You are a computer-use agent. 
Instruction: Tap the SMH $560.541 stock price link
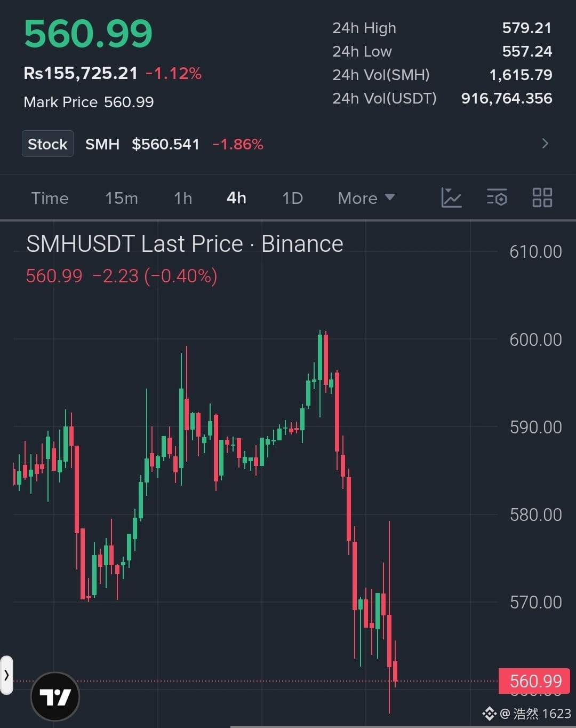pyautogui.click(x=142, y=144)
